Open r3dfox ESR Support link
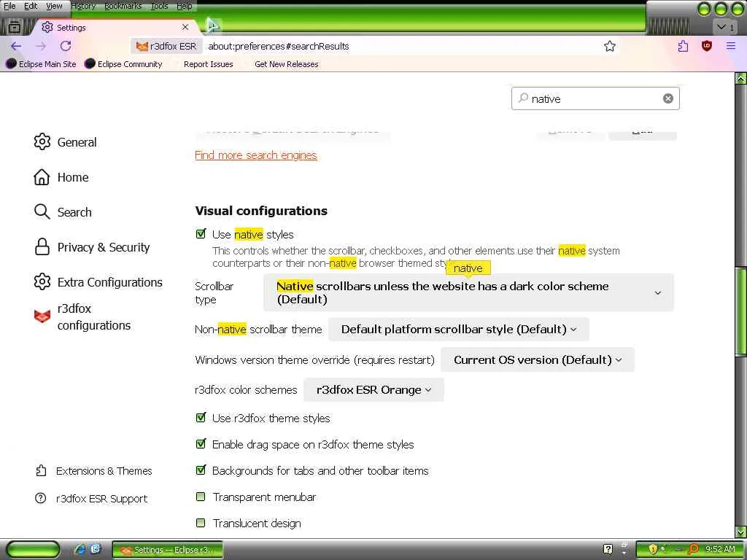 [91, 499]
